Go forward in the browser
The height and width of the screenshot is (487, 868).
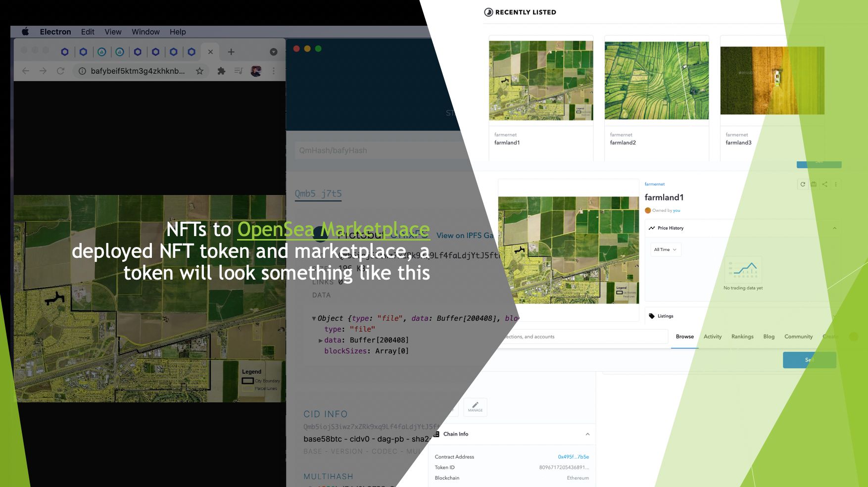(43, 71)
